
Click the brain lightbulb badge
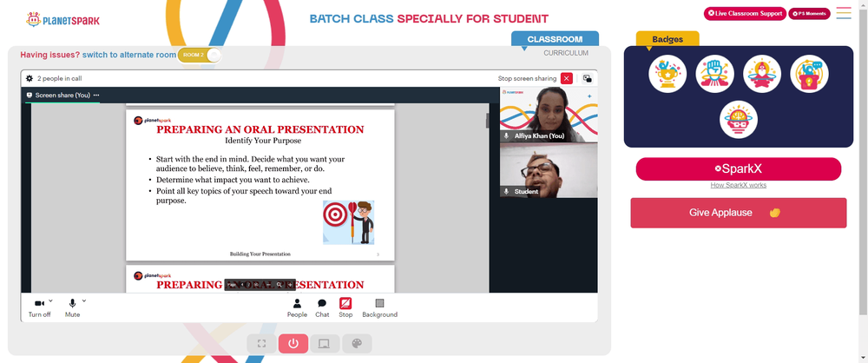(739, 120)
